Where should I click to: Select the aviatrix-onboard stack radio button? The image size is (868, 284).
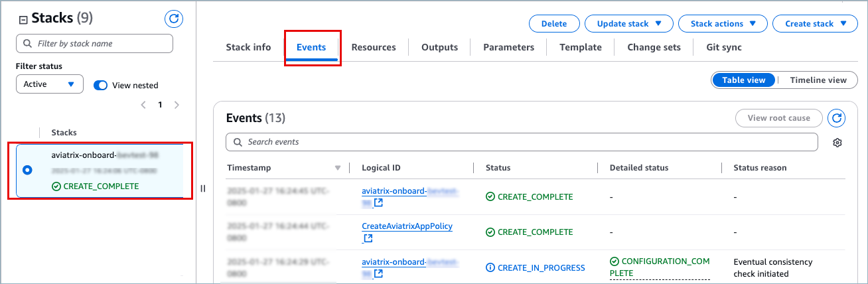click(x=27, y=171)
